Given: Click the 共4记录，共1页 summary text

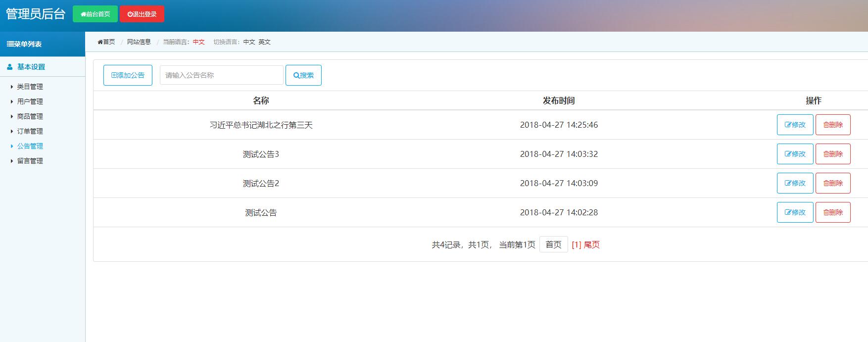Looking at the screenshot, I should 460,244.
